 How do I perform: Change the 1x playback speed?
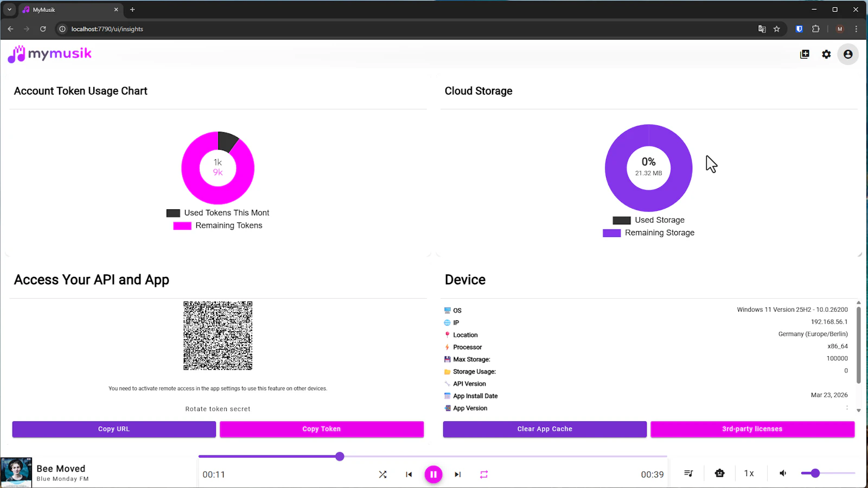[749, 473]
